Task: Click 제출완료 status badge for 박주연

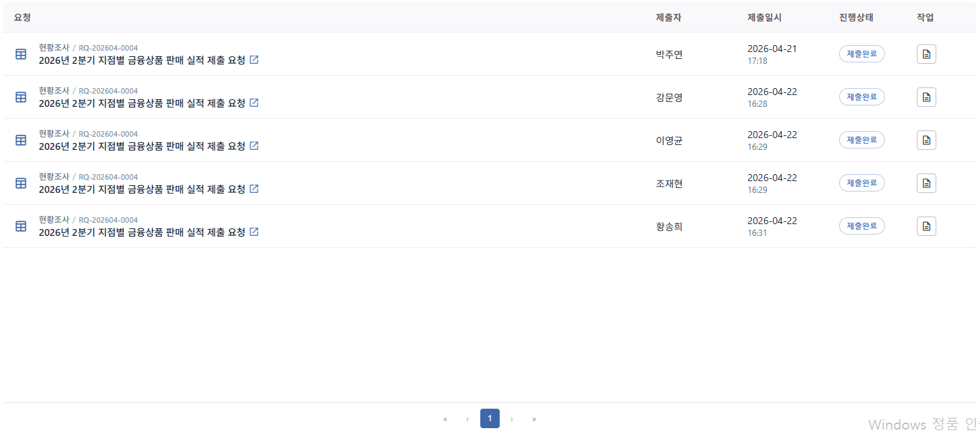Action: 862,54
